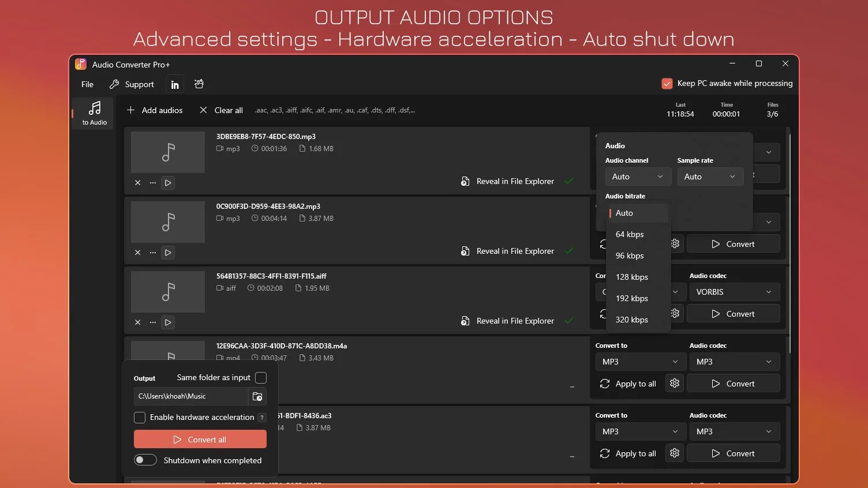868x488 pixels.
Task: Choose 64 kbps bitrate
Action: click(638, 234)
